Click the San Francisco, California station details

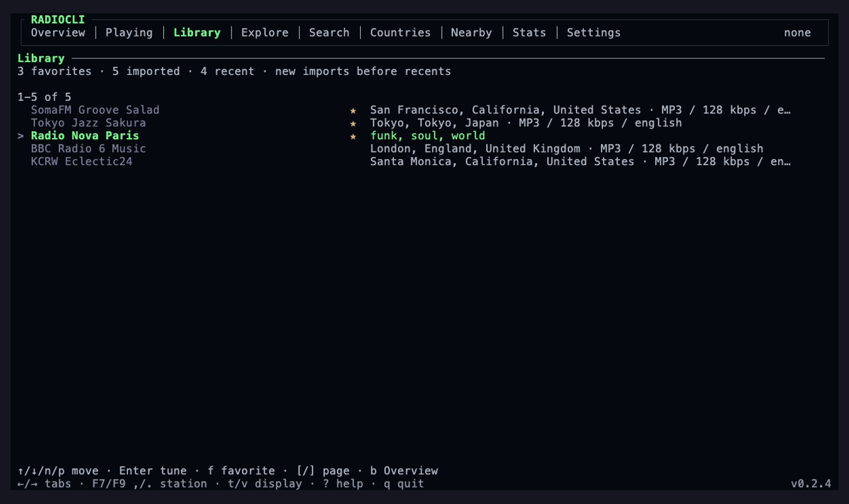580,110
